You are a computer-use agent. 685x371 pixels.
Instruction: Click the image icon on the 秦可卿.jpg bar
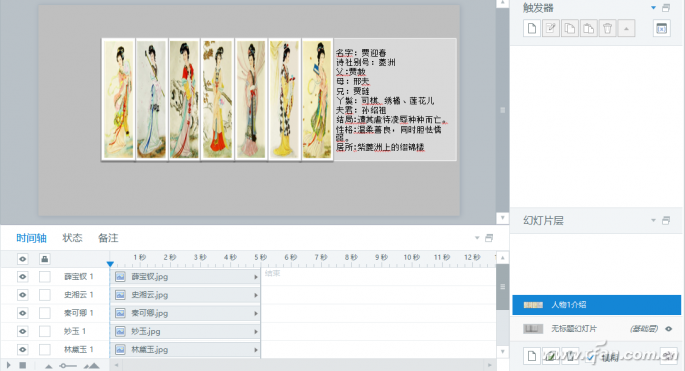pyautogui.click(x=120, y=313)
